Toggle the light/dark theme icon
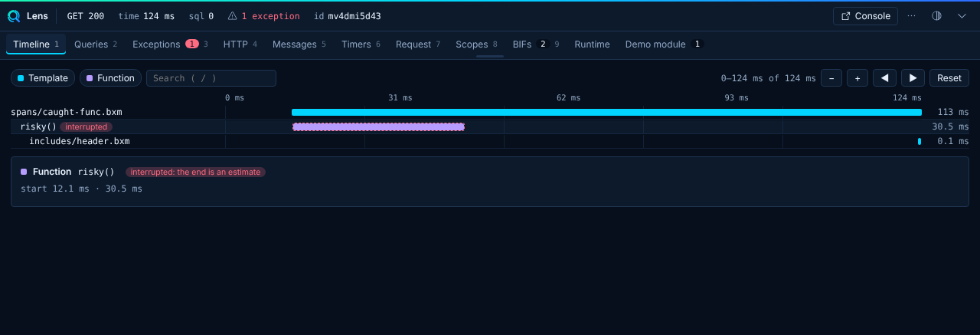Viewport: 980px width, 335px height. tap(936, 16)
